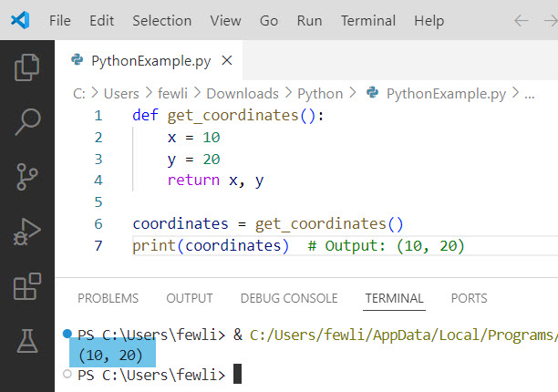Screen dimensions: 558x392
Task: Click the Python interpreter path in terminal
Action: [x=404, y=335]
